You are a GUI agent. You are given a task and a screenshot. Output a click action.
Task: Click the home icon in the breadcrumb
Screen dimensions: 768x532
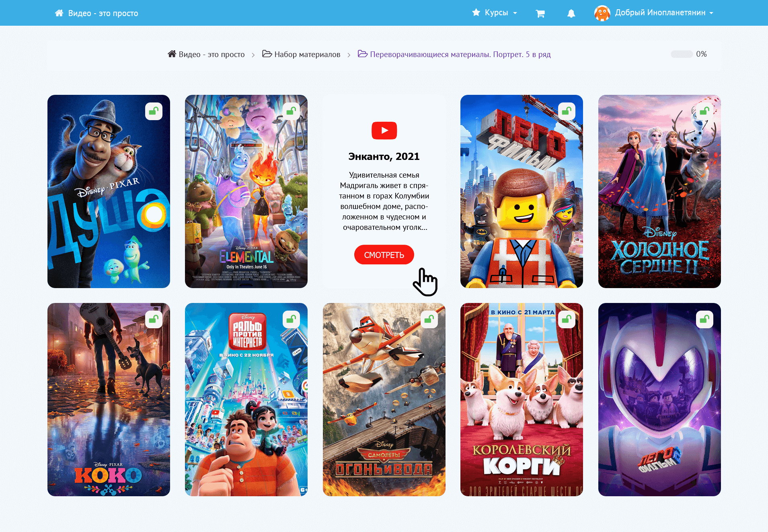tap(172, 54)
